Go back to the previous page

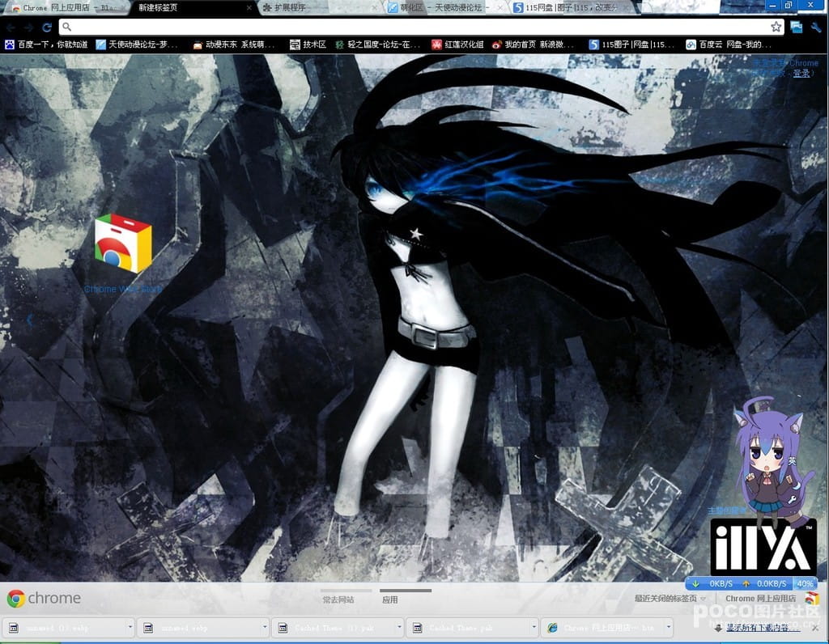coord(11,27)
